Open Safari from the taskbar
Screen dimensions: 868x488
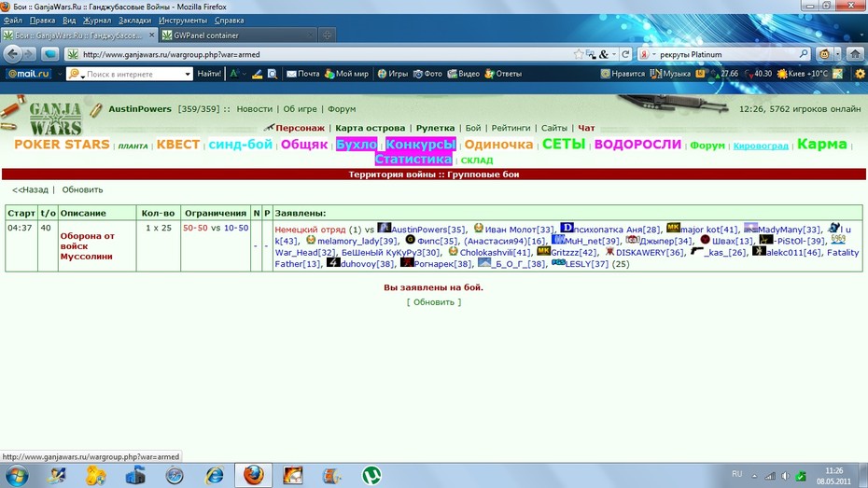pos(175,476)
